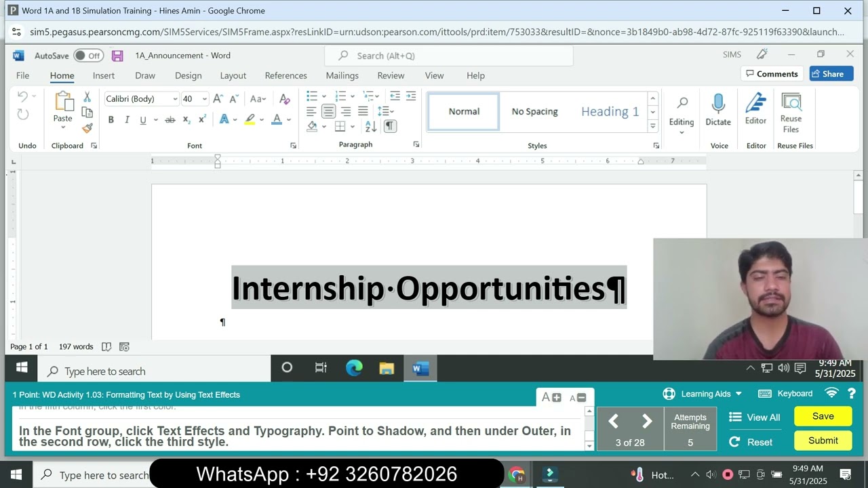
Task: Click the Copy icon in Clipboard group
Action: [x=87, y=113]
